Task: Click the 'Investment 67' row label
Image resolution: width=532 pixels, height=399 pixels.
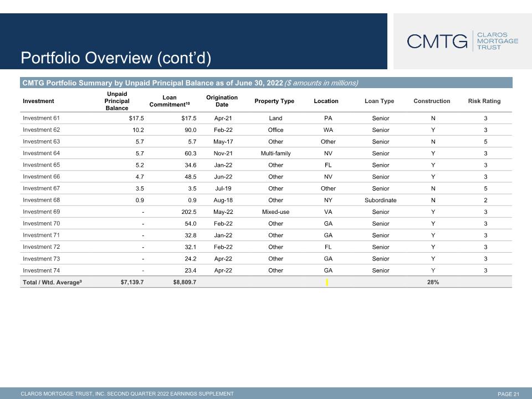Action: click(x=41, y=188)
